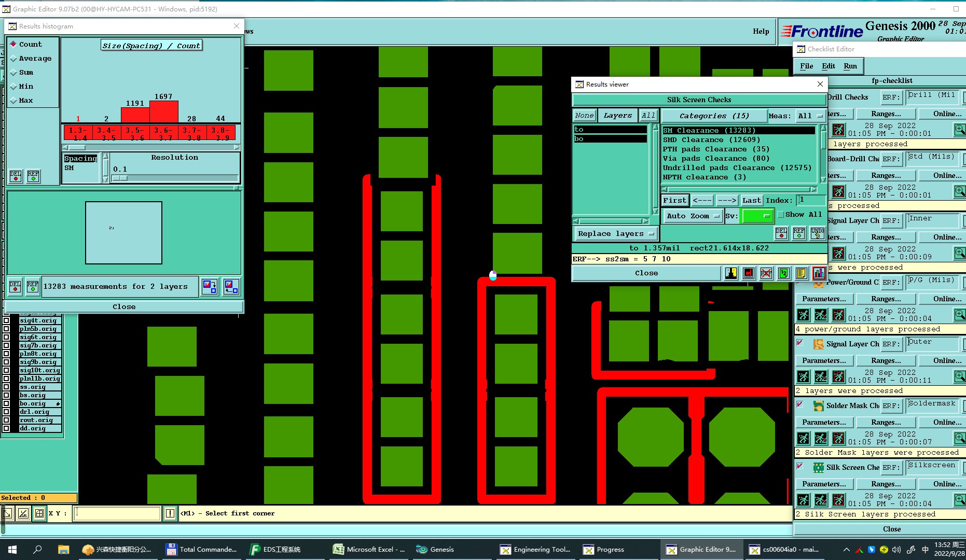Click the grid snap icon left of X Y field
966x560 pixels.
click(x=39, y=513)
